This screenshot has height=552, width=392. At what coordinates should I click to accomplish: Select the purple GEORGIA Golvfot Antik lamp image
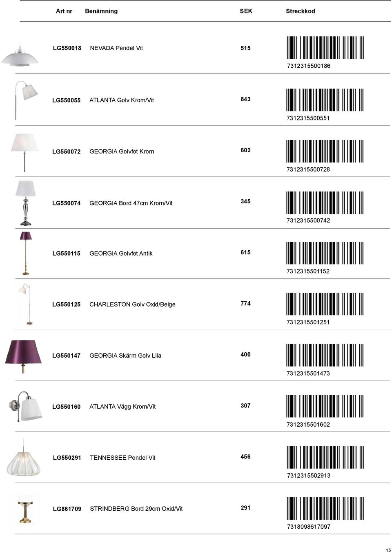click(x=26, y=254)
